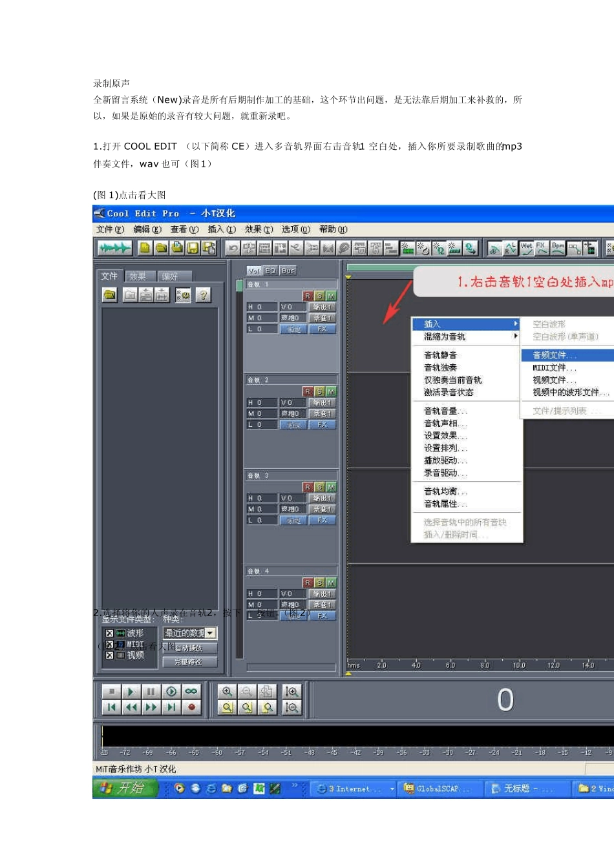Start playback with the Play button

(x=131, y=691)
